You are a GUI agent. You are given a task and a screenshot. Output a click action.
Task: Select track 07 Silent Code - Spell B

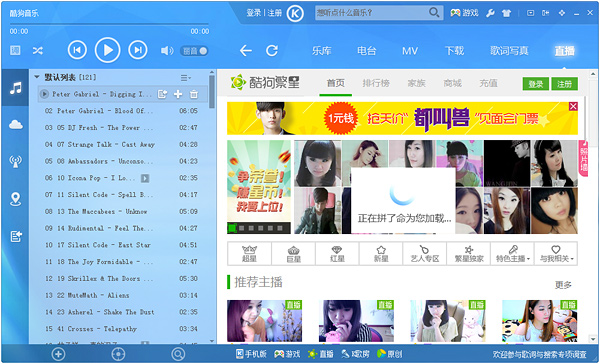click(x=121, y=195)
